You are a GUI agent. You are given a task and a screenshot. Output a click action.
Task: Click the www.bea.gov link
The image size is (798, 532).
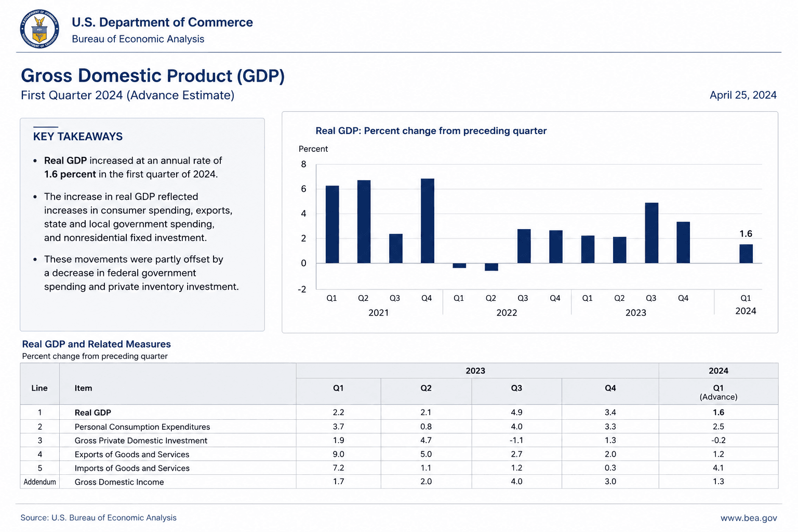pyautogui.click(x=749, y=518)
